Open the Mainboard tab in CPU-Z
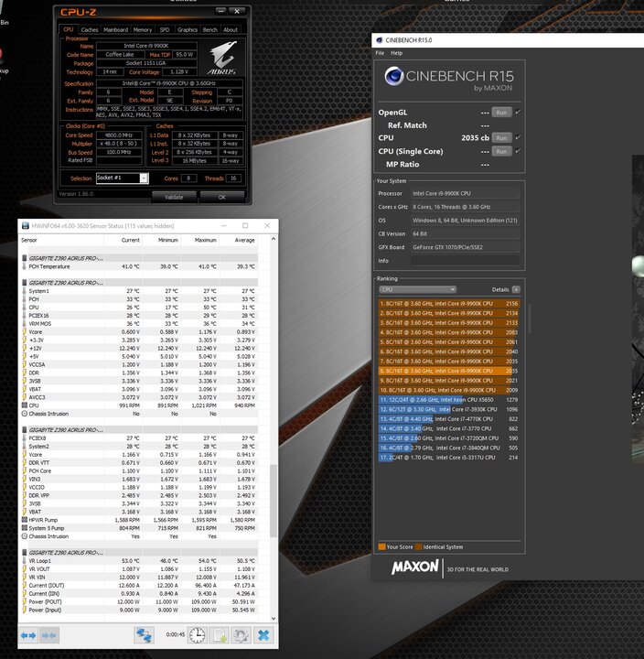 point(115,30)
